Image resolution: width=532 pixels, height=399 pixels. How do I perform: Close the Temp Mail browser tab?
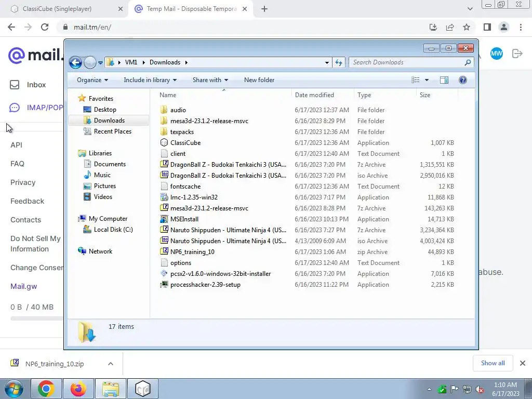(245, 9)
